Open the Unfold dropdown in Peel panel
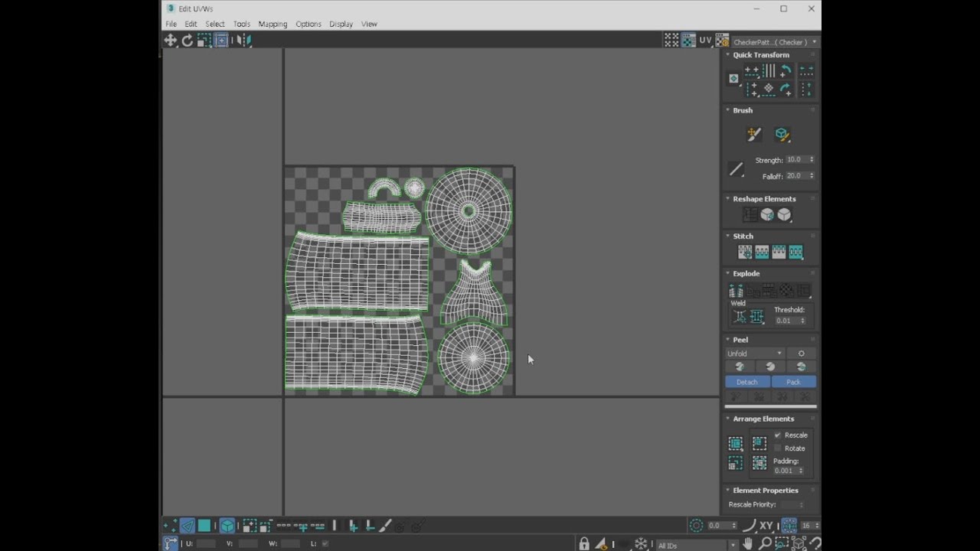This screenshot has width=980, height=551. click(x=755, y=354)
